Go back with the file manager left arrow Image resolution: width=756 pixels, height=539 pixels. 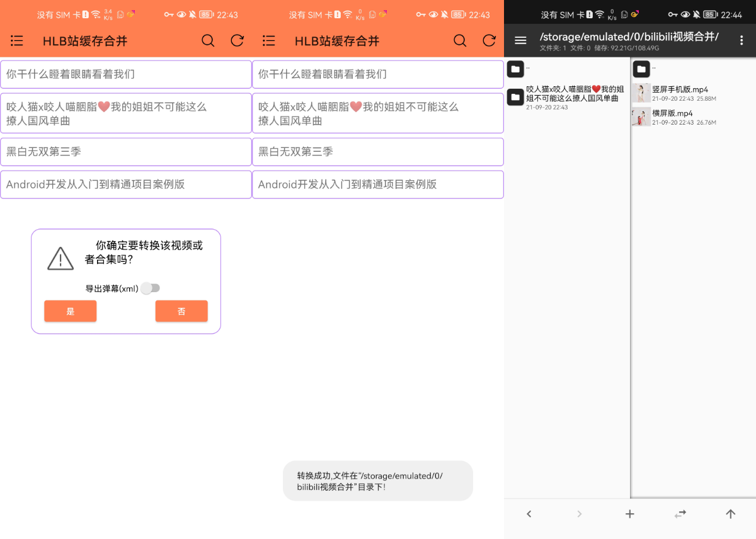pos(529,514)
